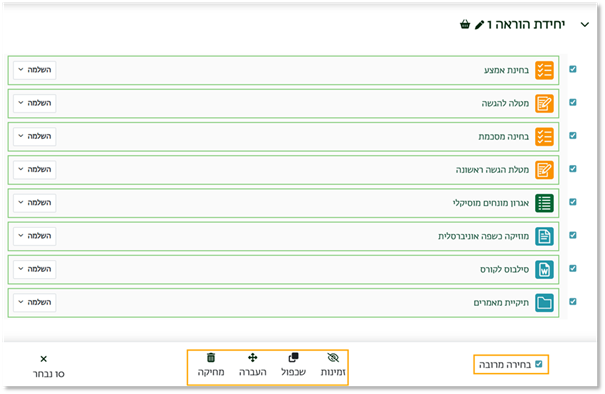Open השלמה dropdown for מטלה להגשה
The image size is (605, 394).
[35, 103]
